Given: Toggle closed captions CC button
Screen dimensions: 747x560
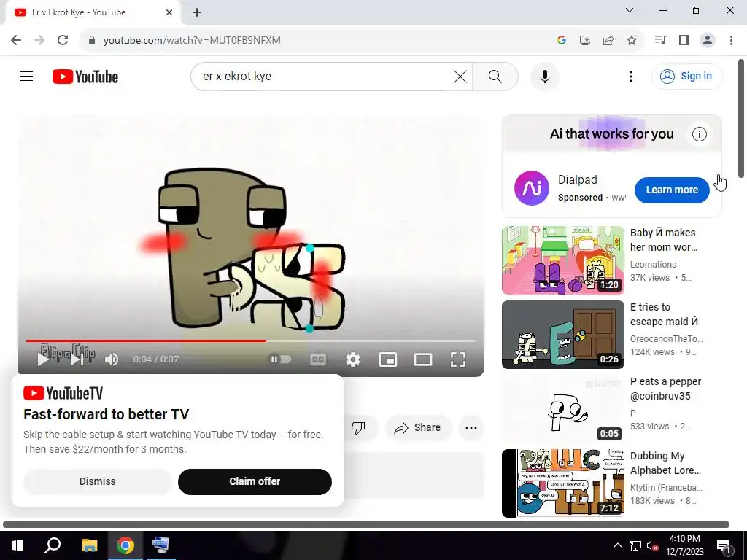Looking at the screenshot, I should click(x=318, y=359).
